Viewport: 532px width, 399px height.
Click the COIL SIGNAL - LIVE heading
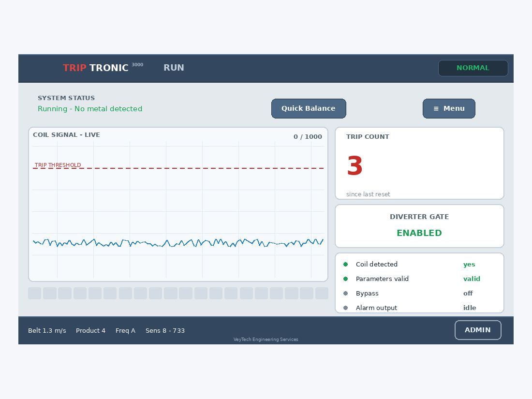[67, 135]
